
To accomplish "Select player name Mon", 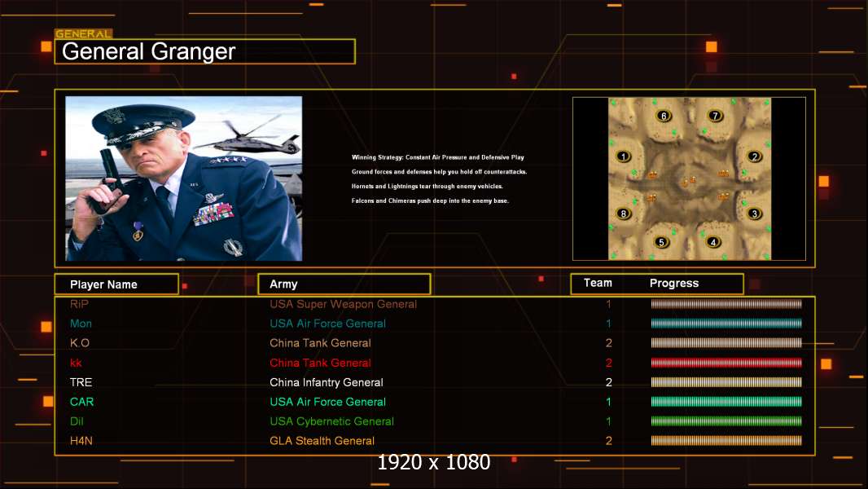I will 81,324.
